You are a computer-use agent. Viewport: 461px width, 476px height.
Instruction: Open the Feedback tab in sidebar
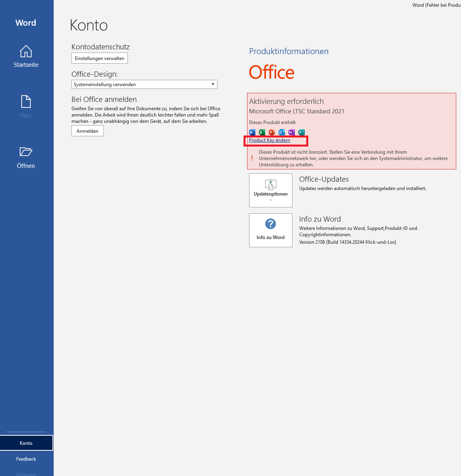coord(26,459)
